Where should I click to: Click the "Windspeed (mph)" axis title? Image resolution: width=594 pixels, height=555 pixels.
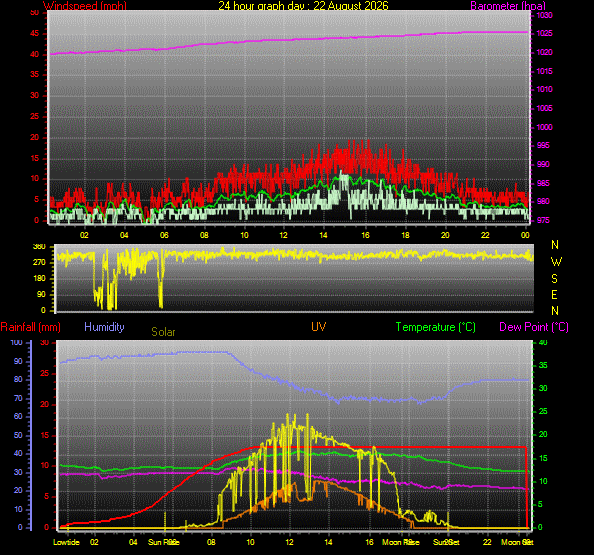[85, 6]
